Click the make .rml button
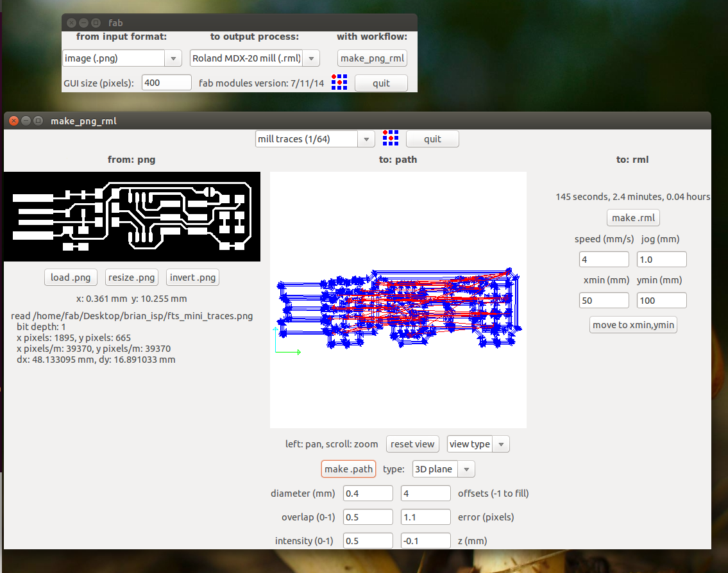The image size is (728, 573). click(633, 218)
